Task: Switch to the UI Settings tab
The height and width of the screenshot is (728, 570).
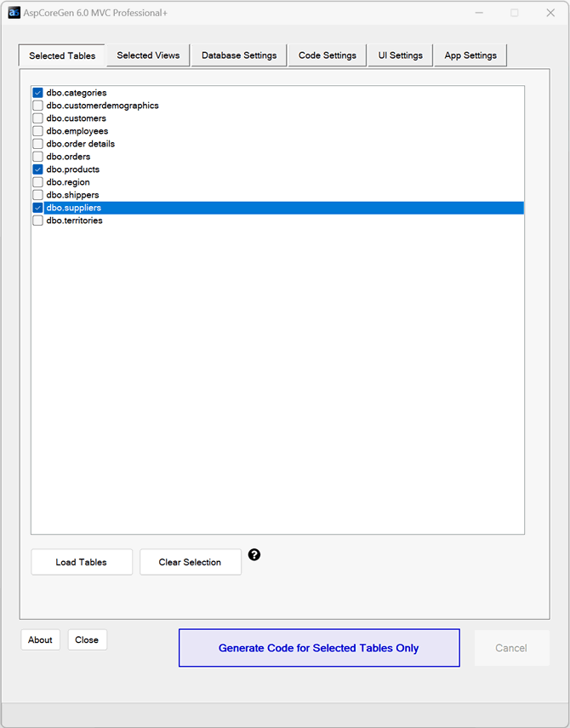Action: point(400,55)
